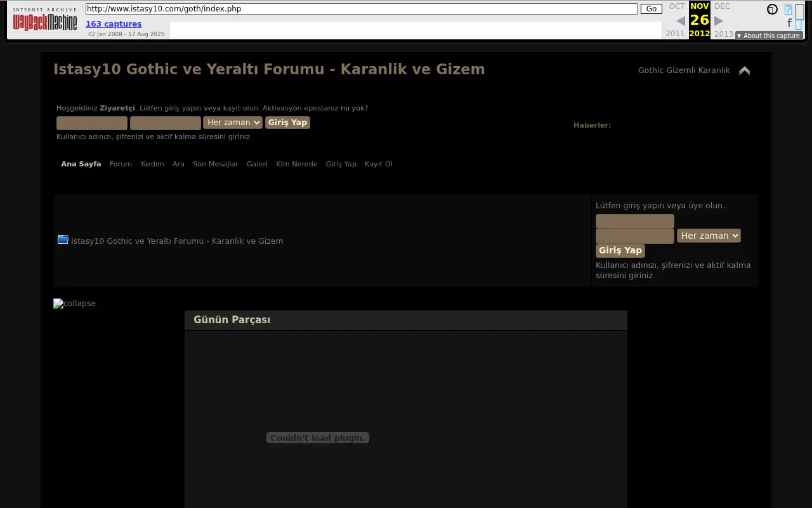This screenshot has width=812, height=508.
Task: Expand 'About this capture' panel
Action: pos(769,36)
